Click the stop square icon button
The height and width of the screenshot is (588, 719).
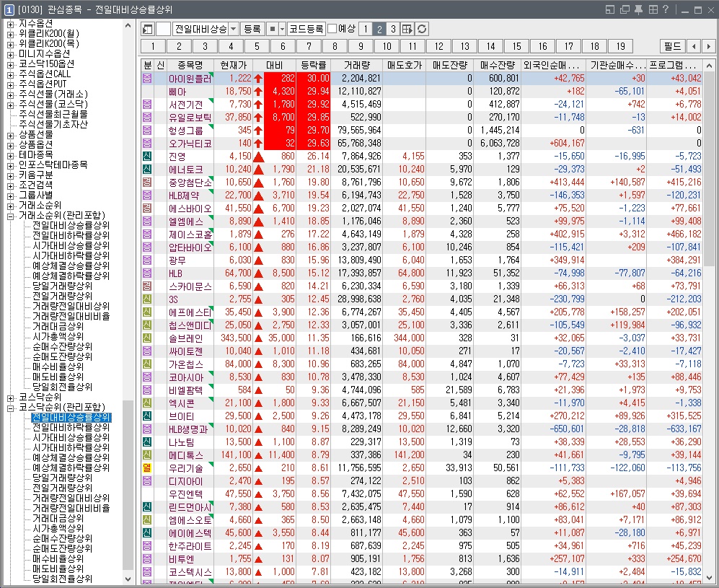coord(273,30)
